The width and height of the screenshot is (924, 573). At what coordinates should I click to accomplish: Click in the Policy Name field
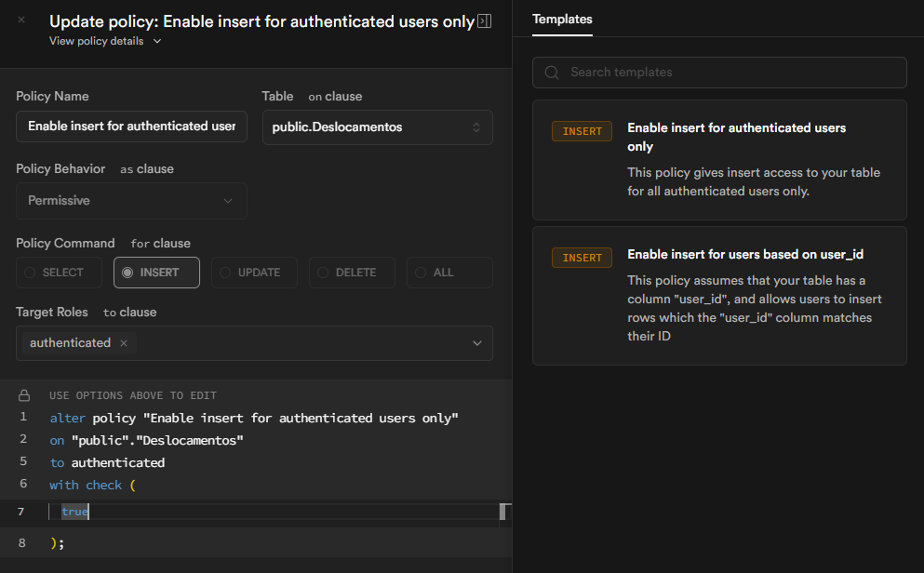pos(131,127)
